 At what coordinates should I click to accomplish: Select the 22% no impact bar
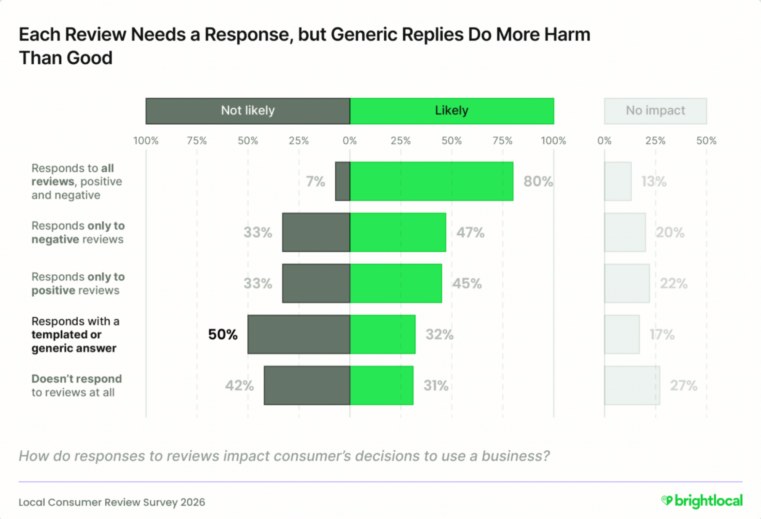pos(627,284)
